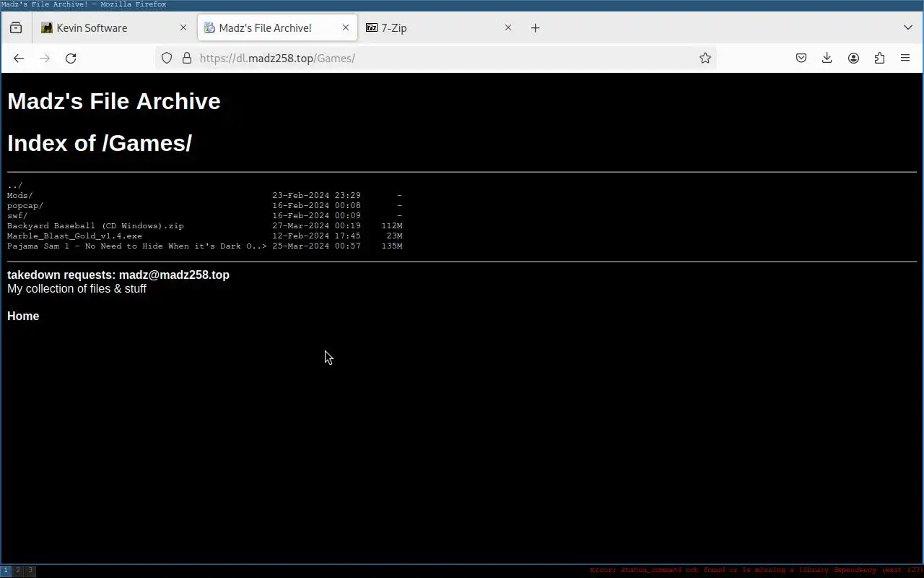Bookmark this page with the star icon
The width and height of the screenshot is (924, 578).
tap(705, 58)
